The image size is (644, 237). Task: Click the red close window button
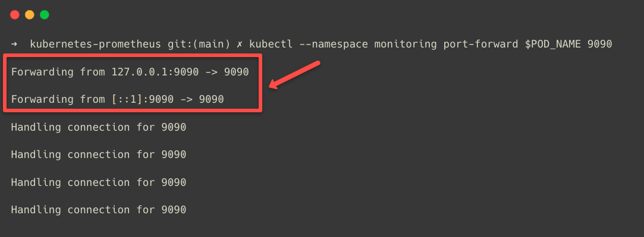click(x=15, y=15)
